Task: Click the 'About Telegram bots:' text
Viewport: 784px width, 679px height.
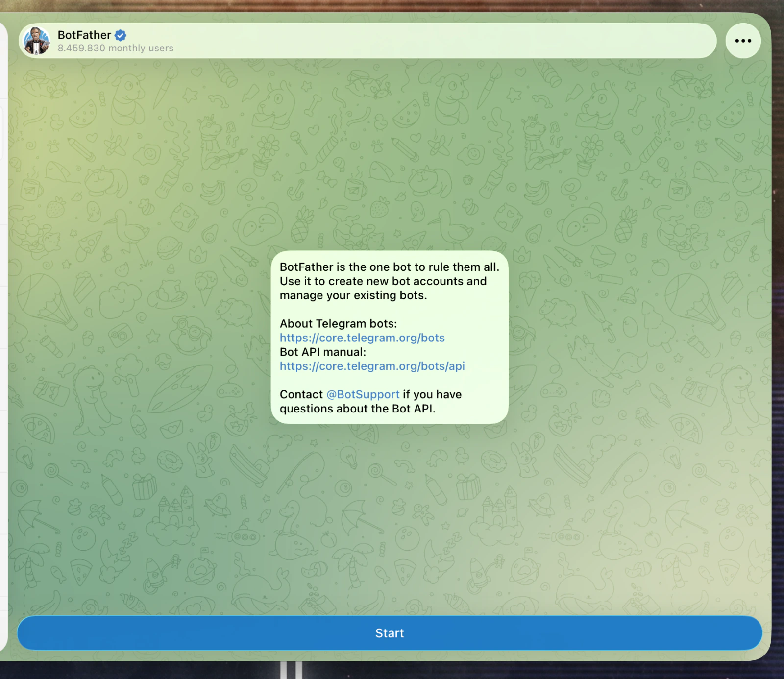Action: click(x=339, y=324)
